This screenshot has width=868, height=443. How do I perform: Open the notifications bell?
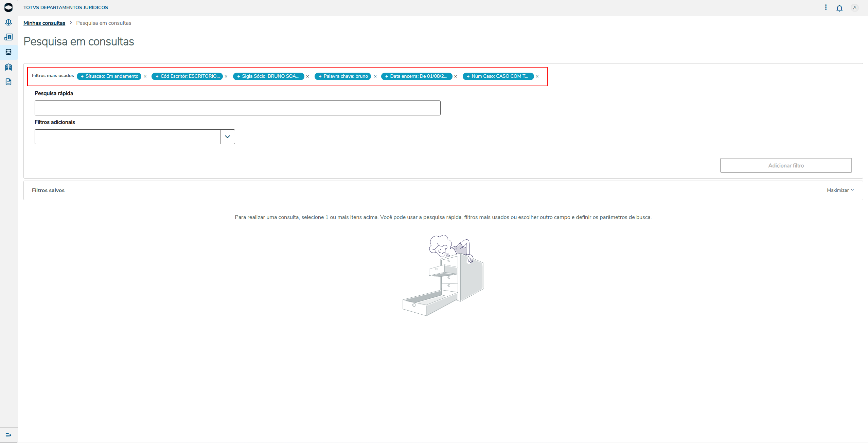[x=839, y=8]
